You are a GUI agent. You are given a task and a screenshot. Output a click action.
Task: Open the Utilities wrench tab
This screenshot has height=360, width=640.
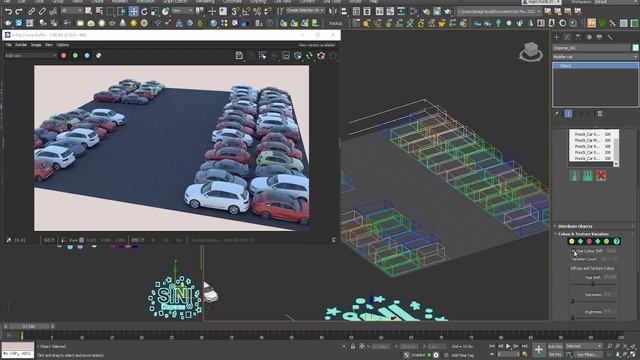[x=610, y=37]
